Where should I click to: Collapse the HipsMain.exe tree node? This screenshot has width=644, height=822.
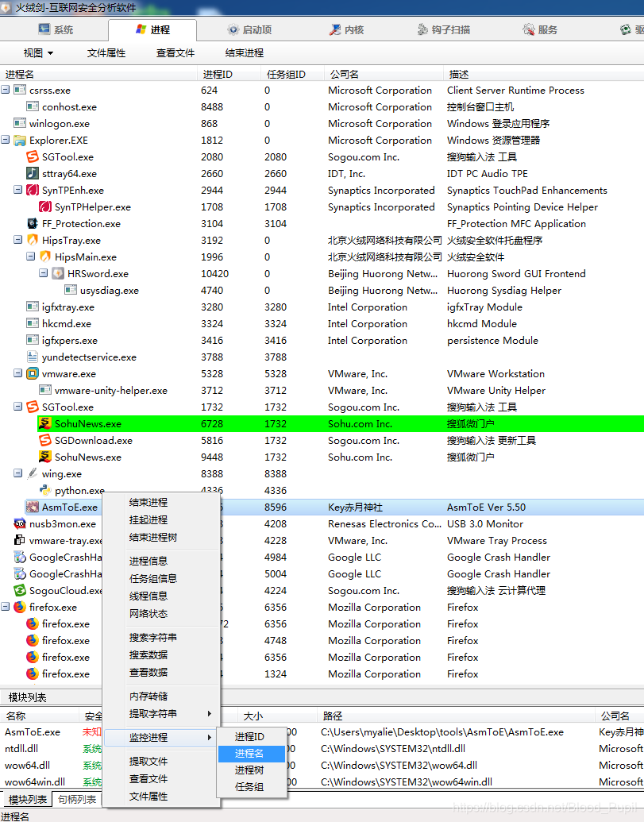(30, 257)
